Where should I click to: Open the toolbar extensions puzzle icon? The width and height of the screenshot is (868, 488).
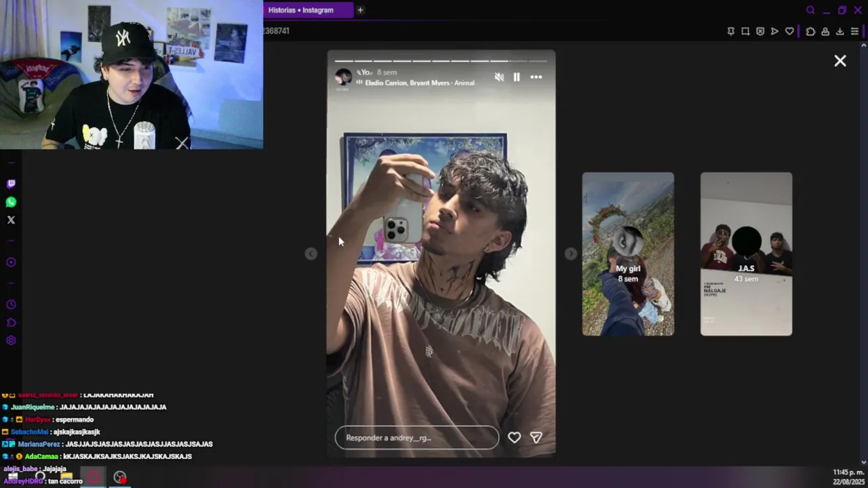810,31
